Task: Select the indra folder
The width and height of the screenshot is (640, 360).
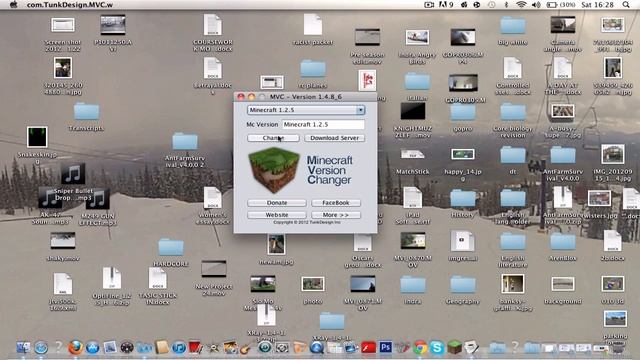Action: pyautogui.click(x=413, y=290)
